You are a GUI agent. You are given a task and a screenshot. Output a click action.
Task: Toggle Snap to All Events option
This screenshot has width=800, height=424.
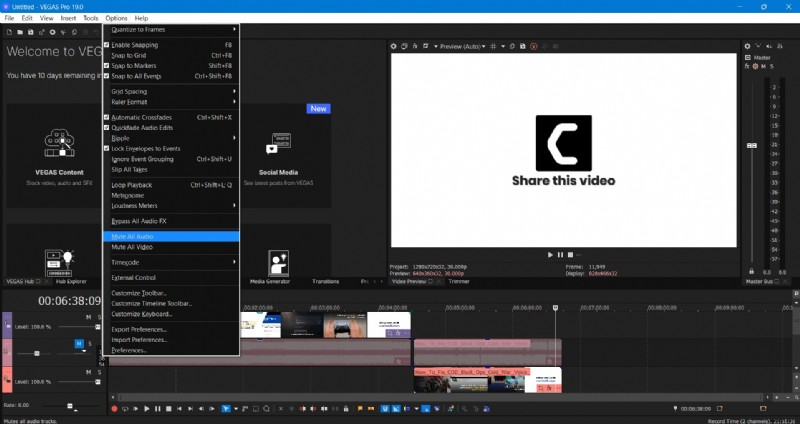pos(171,76)
